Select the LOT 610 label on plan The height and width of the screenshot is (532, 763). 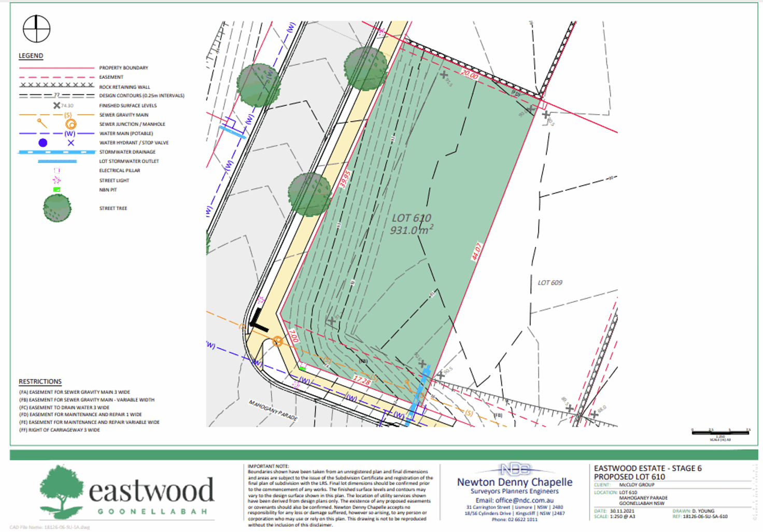412,218
